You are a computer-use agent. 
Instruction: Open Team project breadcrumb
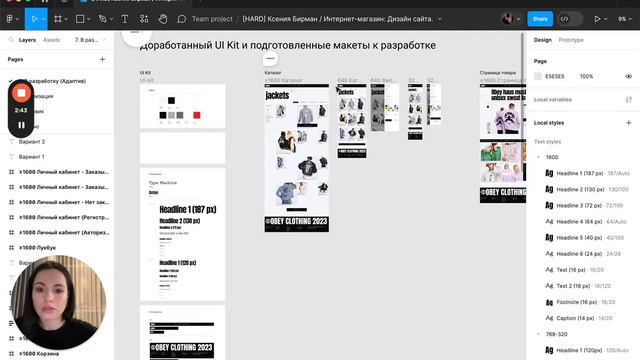tap(212, 19)
